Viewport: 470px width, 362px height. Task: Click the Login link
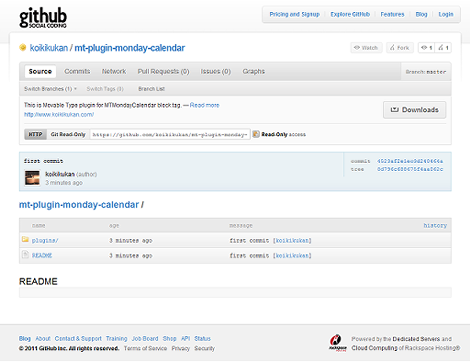click(446, 14)
